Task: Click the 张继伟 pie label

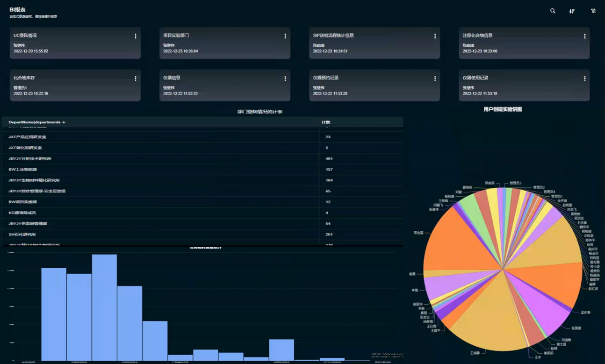Action: click(434, 210)
